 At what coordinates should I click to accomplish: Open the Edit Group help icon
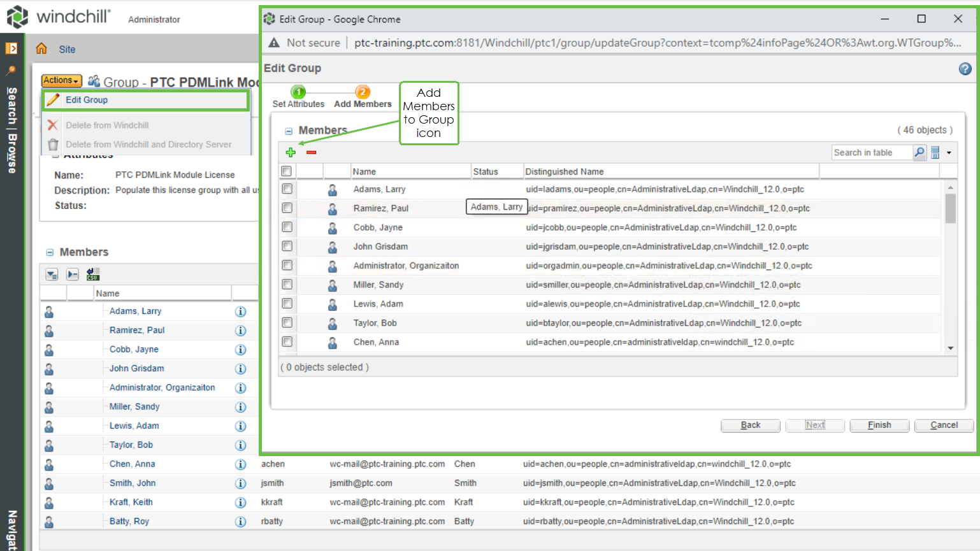tap(965, 69)
